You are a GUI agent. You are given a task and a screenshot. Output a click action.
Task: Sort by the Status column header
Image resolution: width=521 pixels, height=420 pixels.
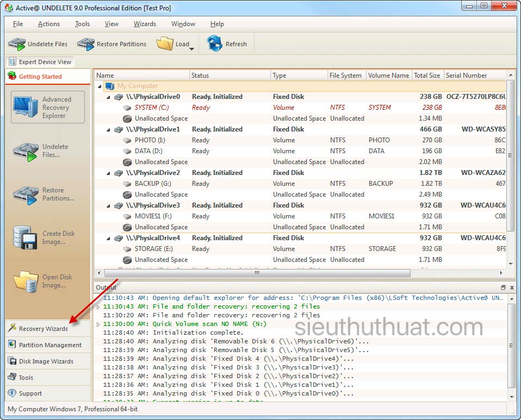[230, 76]
